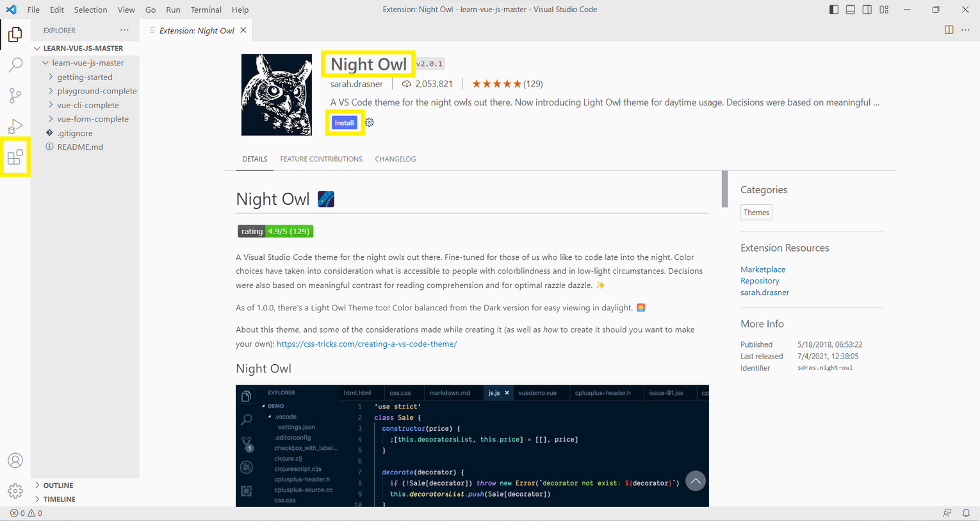Open the Extensions view in activity bar
980x521 pixels.
(15, 157)
